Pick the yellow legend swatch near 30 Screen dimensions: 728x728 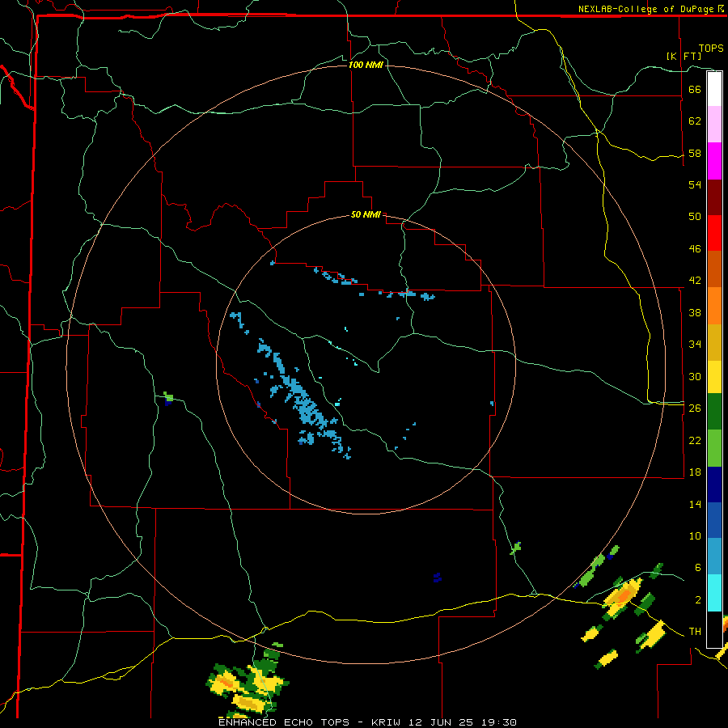pos(714,377)
